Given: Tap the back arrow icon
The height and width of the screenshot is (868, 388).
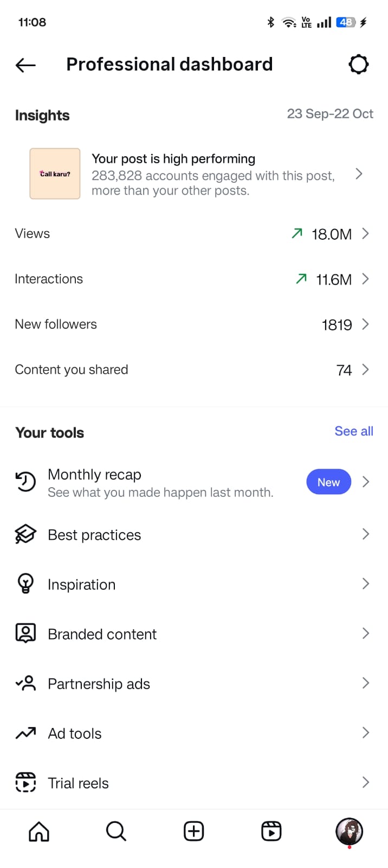Looking at the screenshot, I should pyautogui.click(x=25, y=65).
